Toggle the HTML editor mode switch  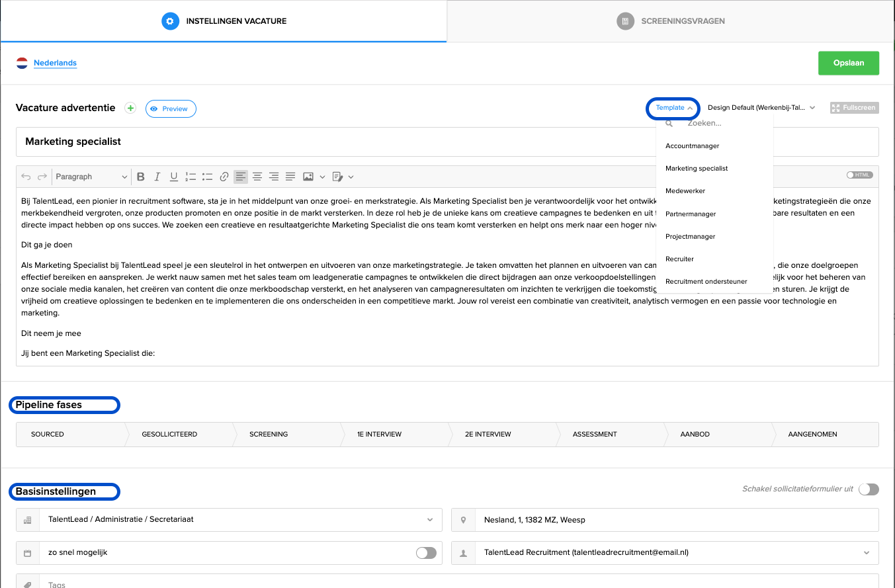860,175
